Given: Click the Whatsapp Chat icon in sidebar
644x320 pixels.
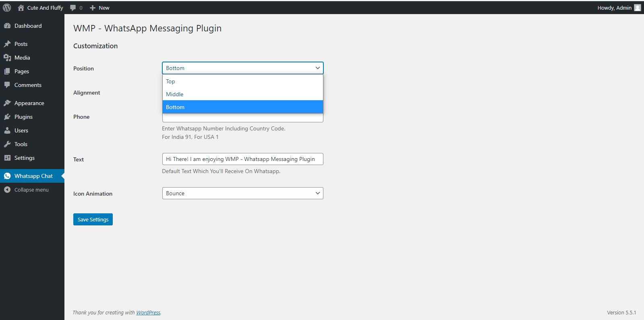Looking at the screenshot, I should (7, 176).
